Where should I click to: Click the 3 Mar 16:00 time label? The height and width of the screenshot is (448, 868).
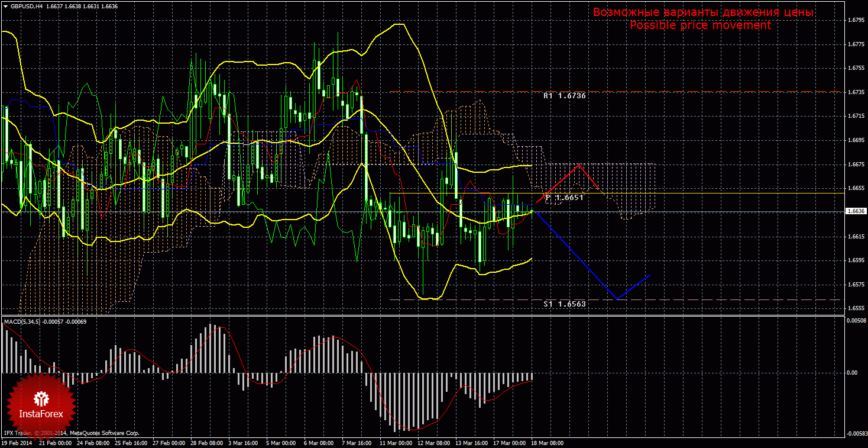pos(244,443)
